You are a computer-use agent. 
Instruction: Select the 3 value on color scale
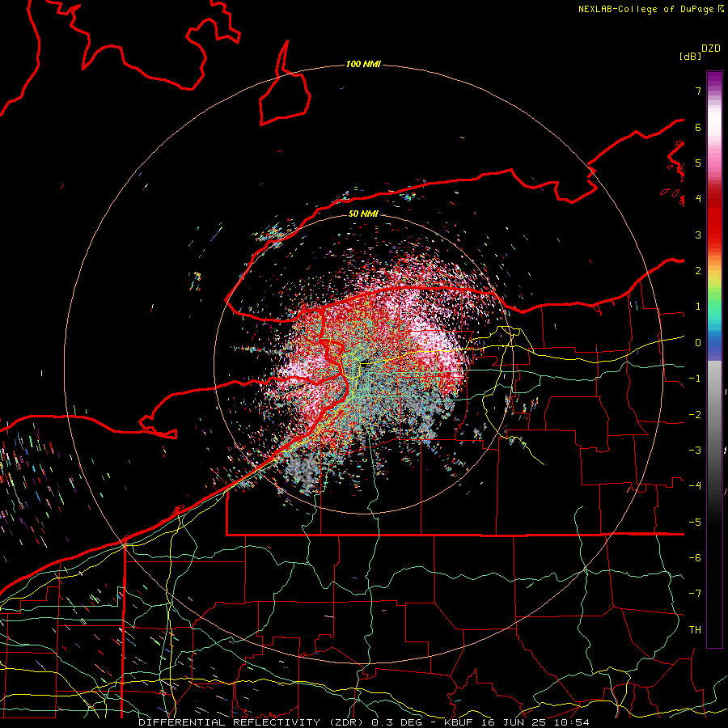[698, 235]
